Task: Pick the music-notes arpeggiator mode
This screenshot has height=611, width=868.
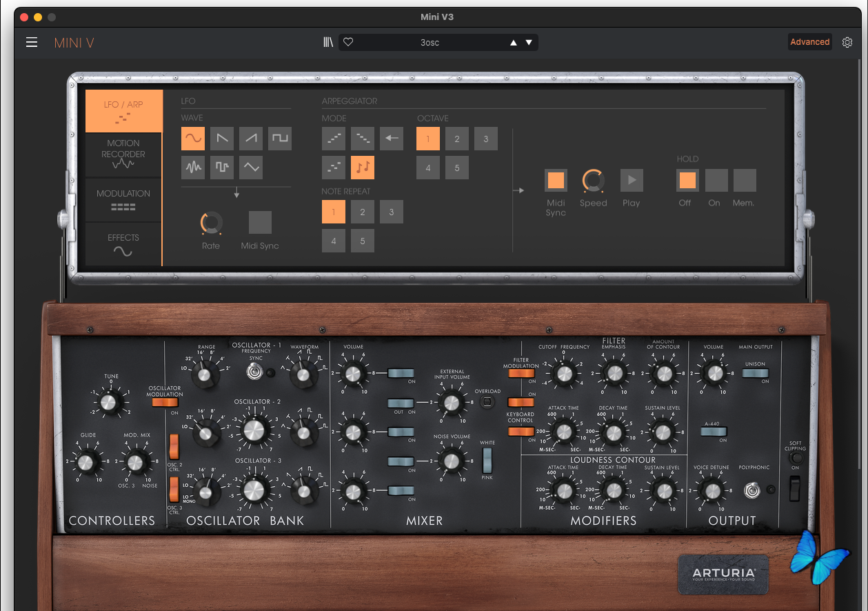Action: 363,168
